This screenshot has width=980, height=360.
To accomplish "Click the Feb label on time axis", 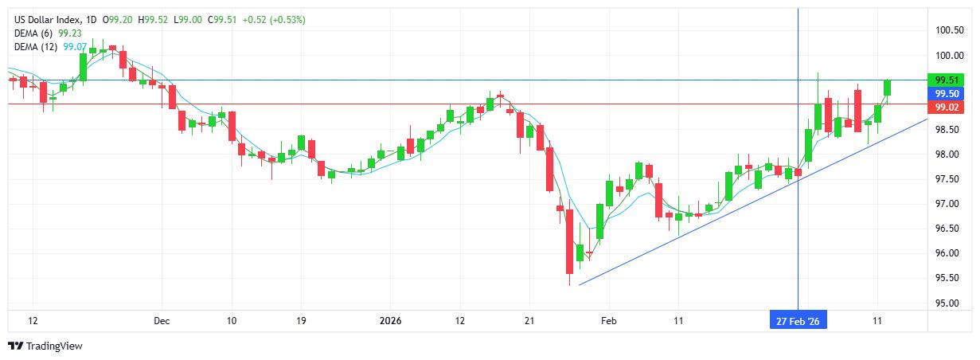I will [607, 321].
